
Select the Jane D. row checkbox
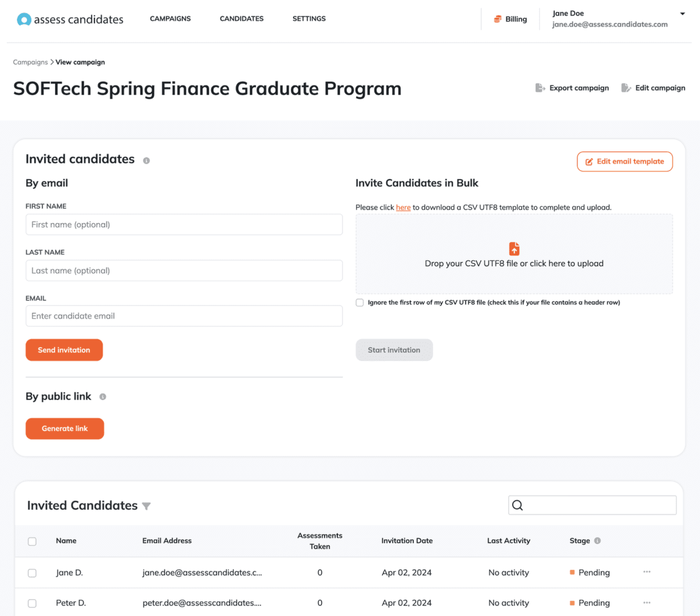point(32,573)
